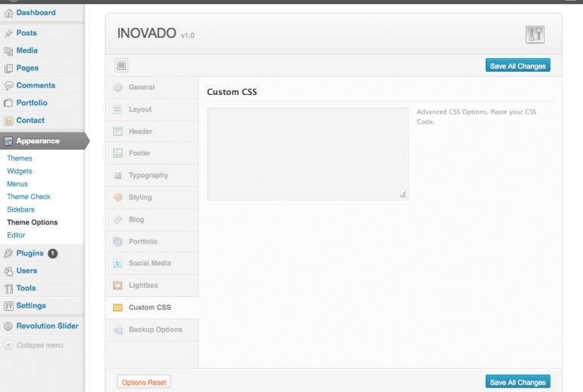Open the Backup Options tab
This screenshot has width=583, height=392.
click(x=152, y=329)
